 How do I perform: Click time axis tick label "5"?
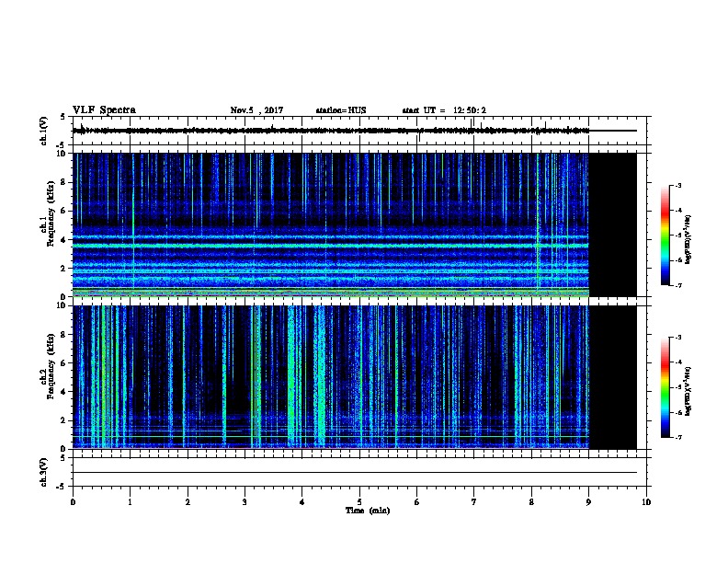coord(359,502)
